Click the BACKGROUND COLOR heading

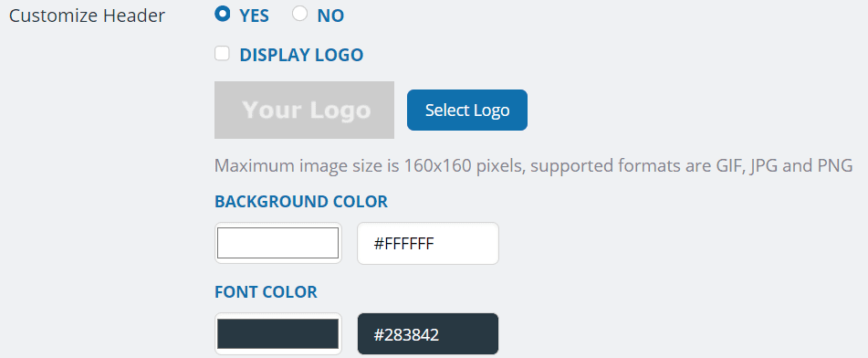click(x=301, y=201)
